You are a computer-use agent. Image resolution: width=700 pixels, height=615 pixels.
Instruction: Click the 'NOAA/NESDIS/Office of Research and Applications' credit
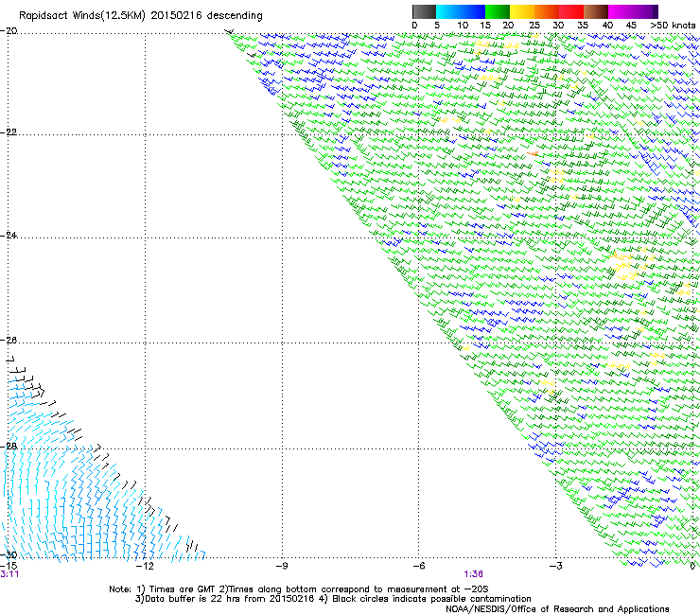click(x=557, y=609)
